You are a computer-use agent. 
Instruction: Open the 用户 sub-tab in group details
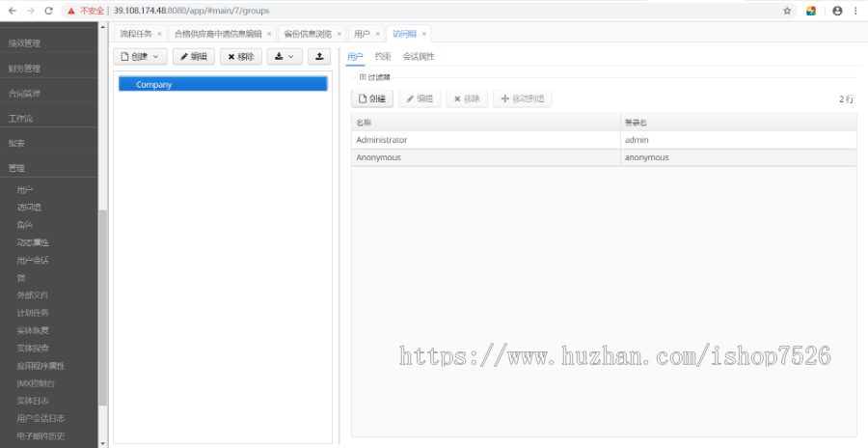pos(355,57)
